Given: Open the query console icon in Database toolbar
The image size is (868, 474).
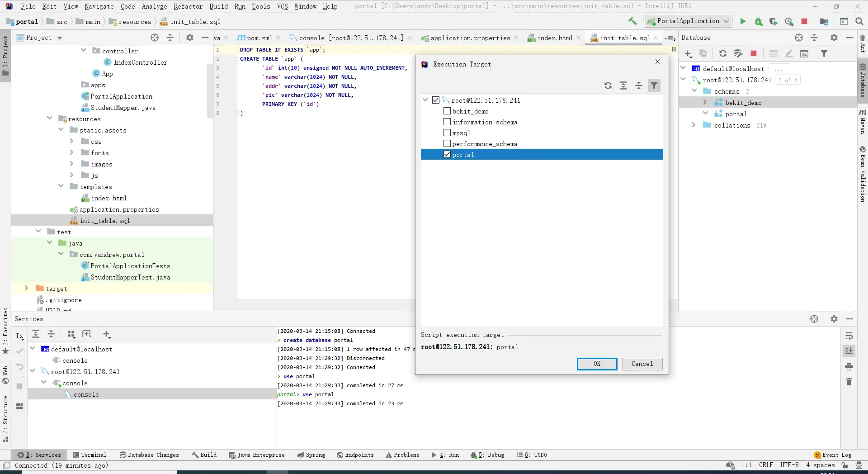Looking at the screenshot, I should pos(804,53).
